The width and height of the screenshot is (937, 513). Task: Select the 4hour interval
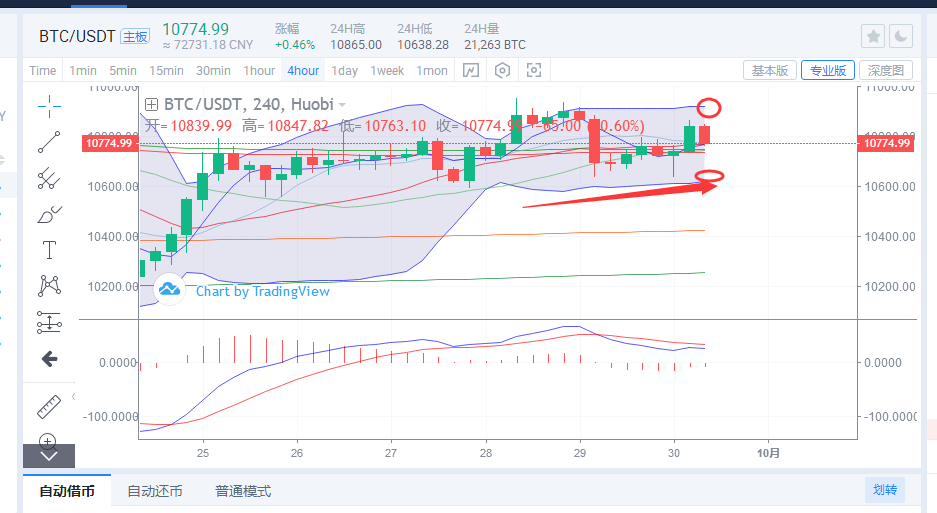tap(303, 71)
